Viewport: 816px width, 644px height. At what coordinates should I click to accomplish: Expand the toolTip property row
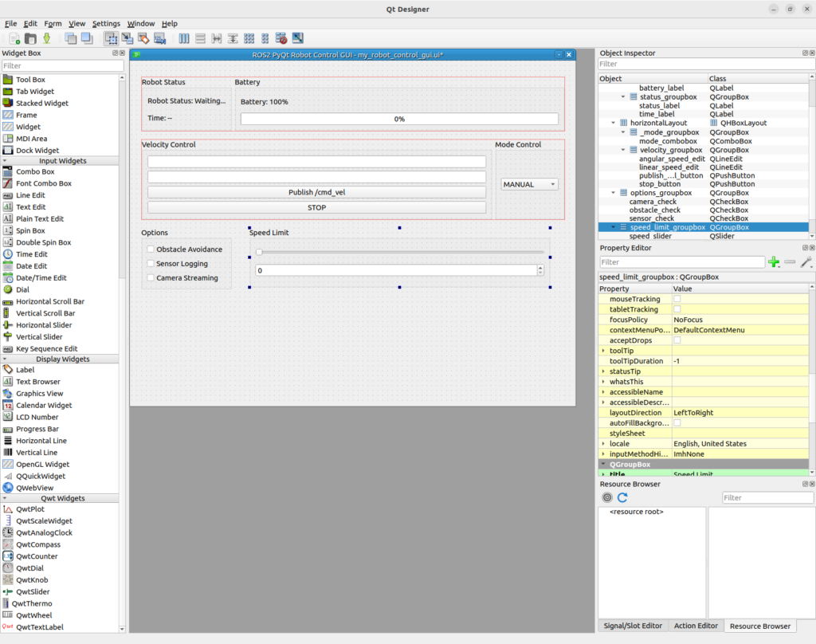(x=604, y=351)
